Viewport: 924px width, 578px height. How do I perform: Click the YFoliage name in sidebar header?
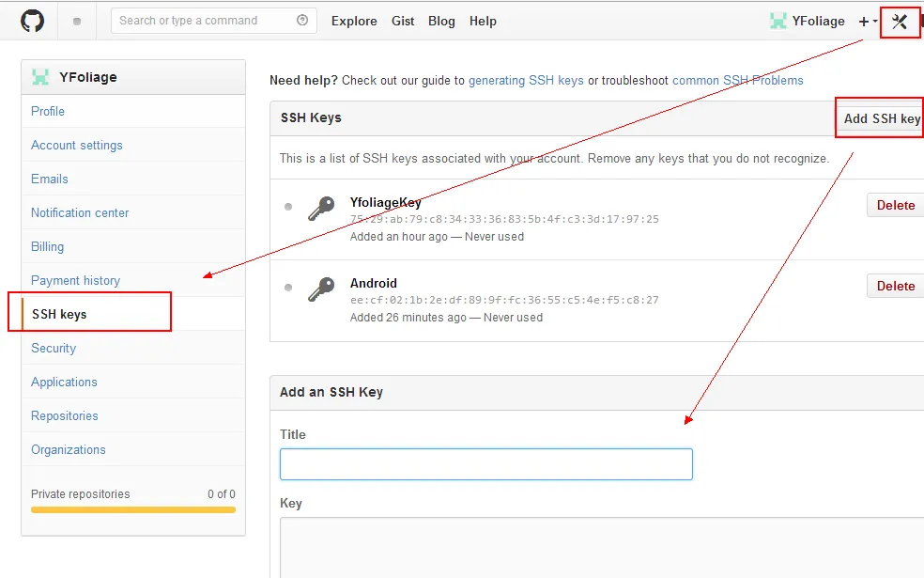click(x=88, y=77)
